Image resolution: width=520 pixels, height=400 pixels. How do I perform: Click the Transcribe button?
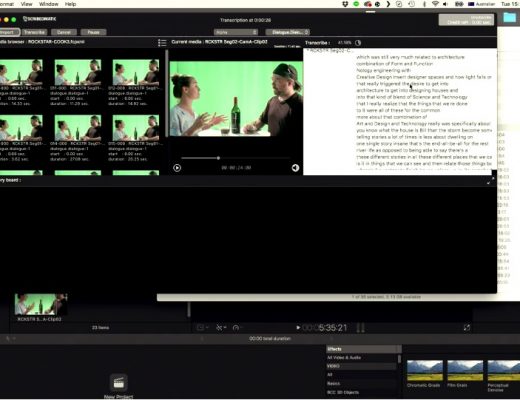(34, 32)
